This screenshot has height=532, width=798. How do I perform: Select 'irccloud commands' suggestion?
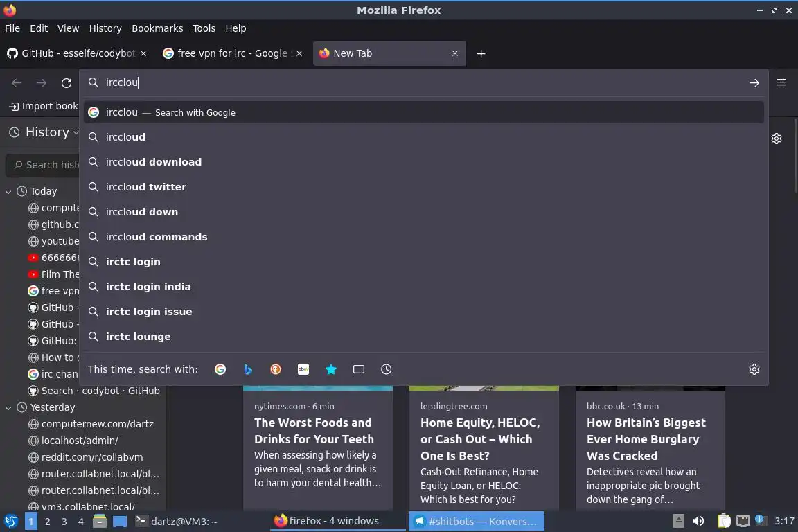tap(424, 237)
